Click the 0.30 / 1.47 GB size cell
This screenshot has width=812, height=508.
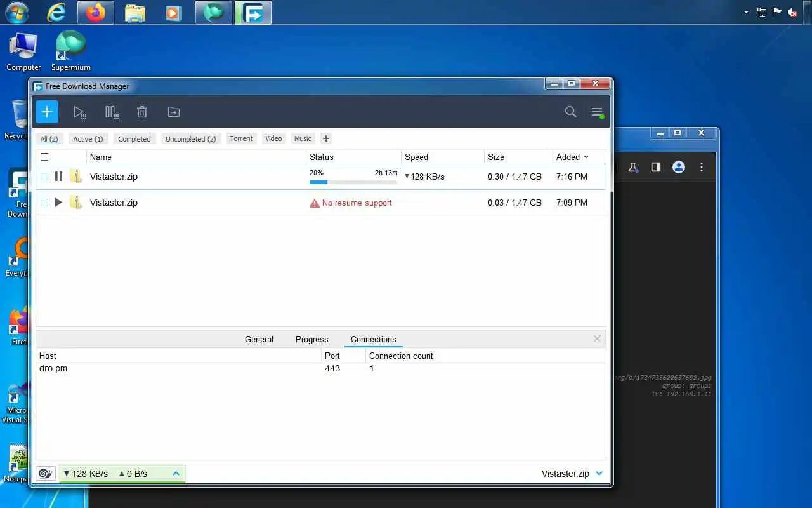tap(514, 177)
